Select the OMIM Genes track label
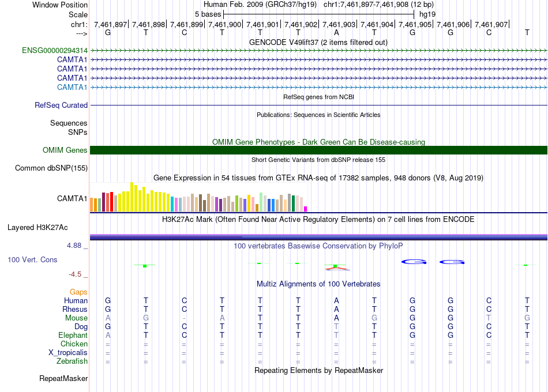The height and width of the screenshot is (392, 548). pyautogui.click(x=65, y=150)
